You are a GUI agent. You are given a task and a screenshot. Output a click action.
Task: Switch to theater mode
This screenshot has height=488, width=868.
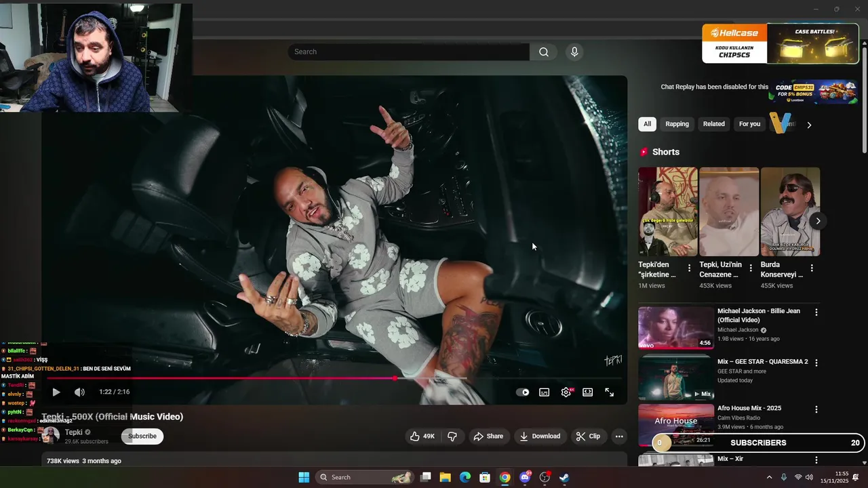click(587, 392)
